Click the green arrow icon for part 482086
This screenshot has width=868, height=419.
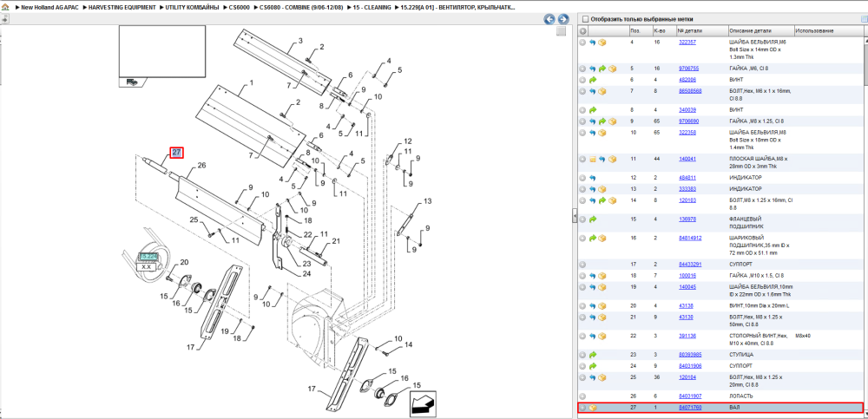click(592, 81)
